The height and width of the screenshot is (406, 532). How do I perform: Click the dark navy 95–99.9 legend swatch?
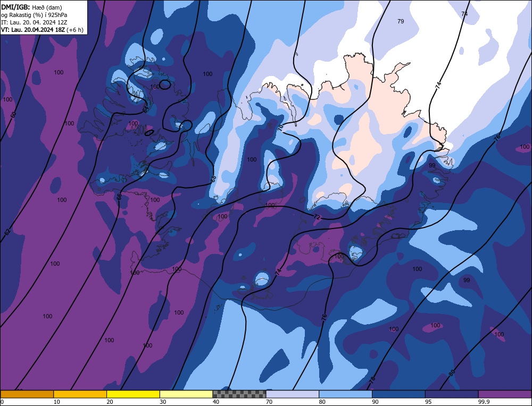(x=452, y=394)
